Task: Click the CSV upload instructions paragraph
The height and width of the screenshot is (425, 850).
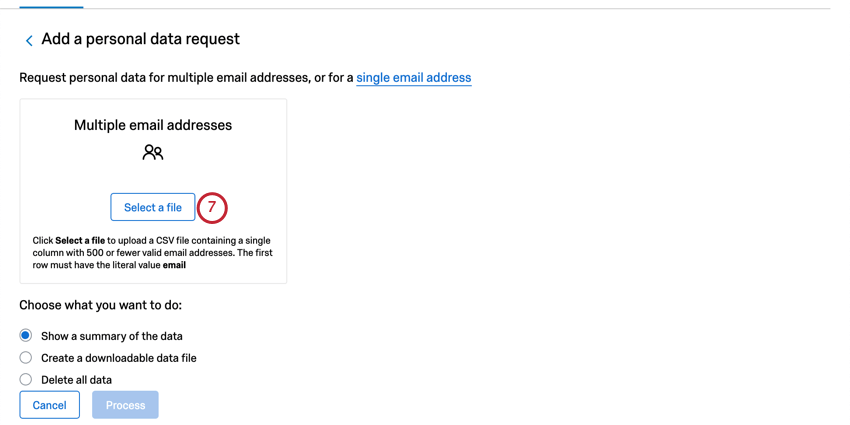Action: pos(153,253)
